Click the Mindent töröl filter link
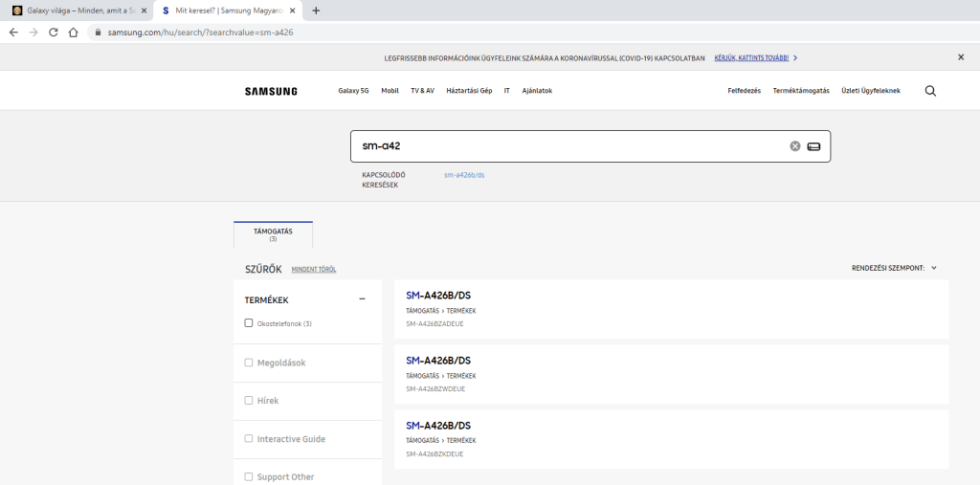The width and height of the screenshot is (980, 485). (x=314, y=270)
